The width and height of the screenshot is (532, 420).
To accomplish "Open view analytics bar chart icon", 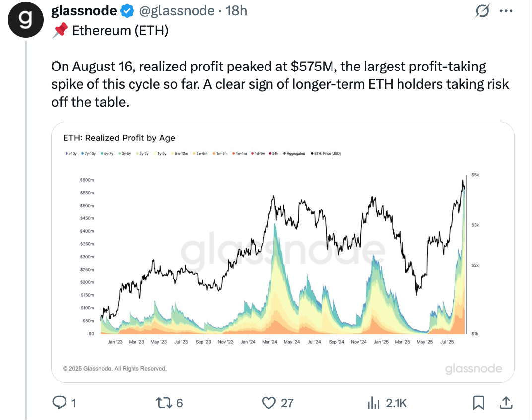I will pyautogui.click(x=374, y=403).
